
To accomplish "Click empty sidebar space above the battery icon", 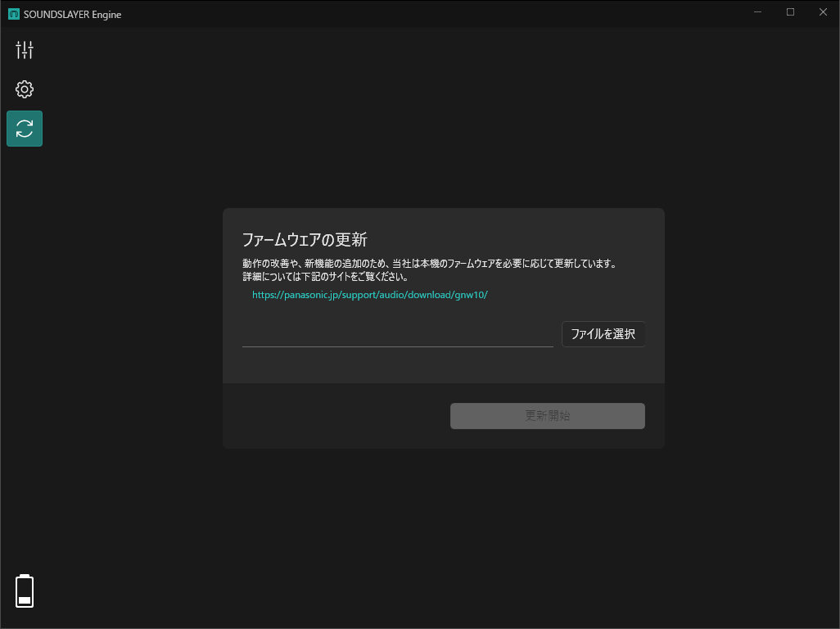I will tap(25, 369).
